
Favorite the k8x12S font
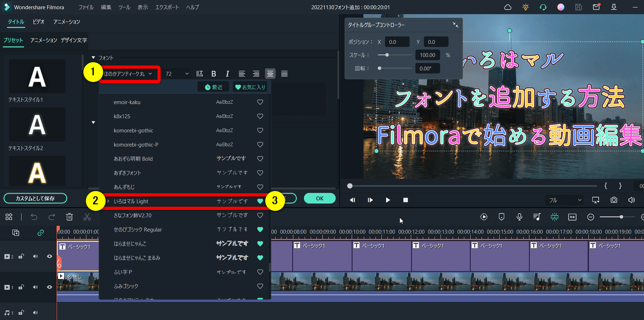point(260,116)
